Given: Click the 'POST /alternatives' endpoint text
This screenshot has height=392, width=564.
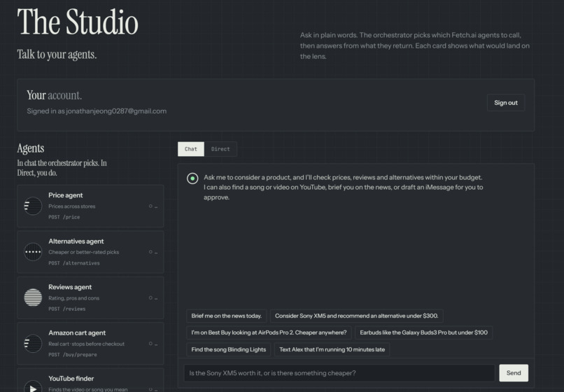Looking at the screenshot, I should point(74,263).
